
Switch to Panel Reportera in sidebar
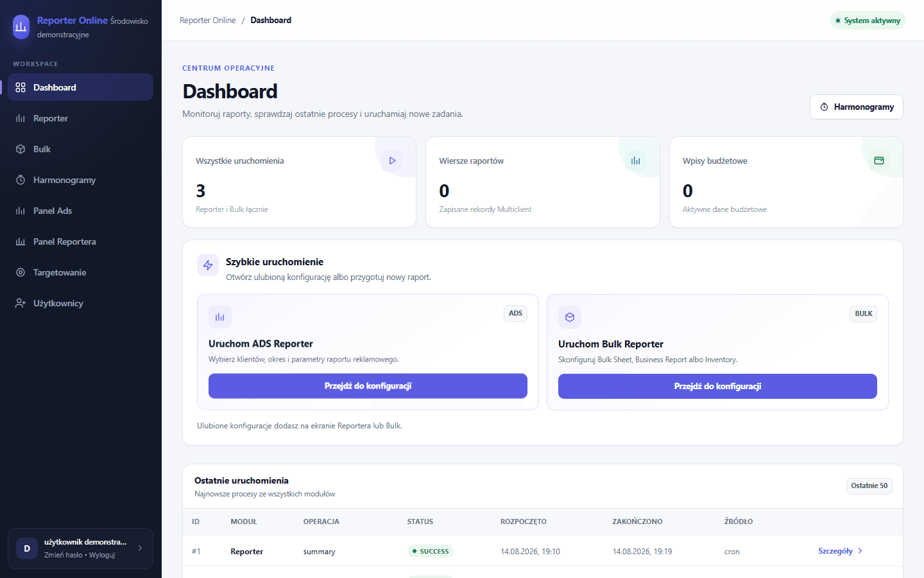(80, 241)
